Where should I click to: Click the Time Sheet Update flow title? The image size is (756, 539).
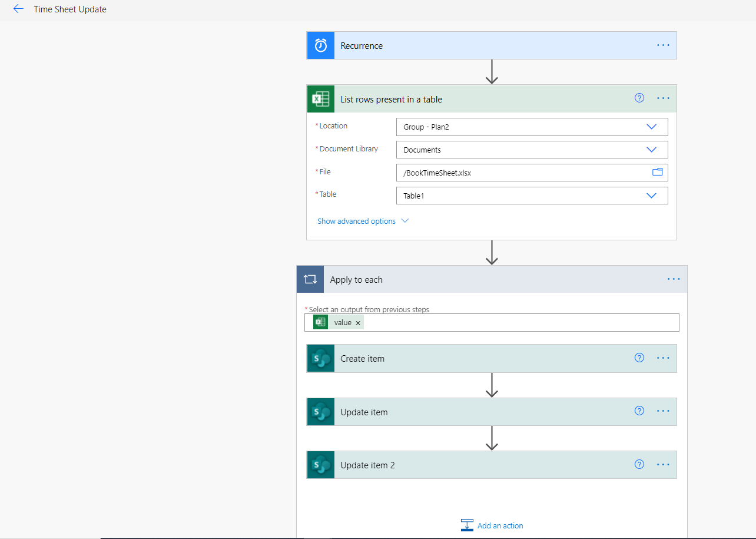(70, 9)
